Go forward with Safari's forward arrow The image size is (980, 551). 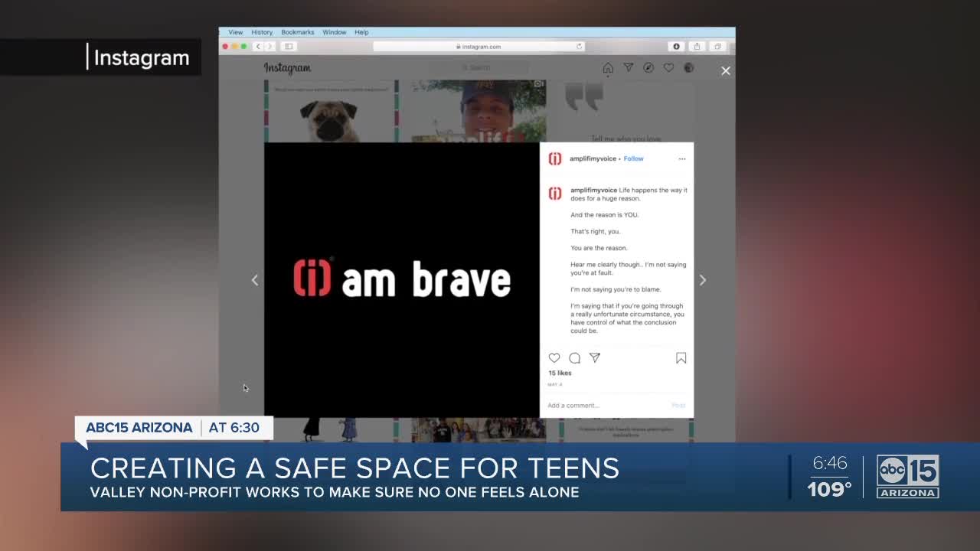coord(269,47)
